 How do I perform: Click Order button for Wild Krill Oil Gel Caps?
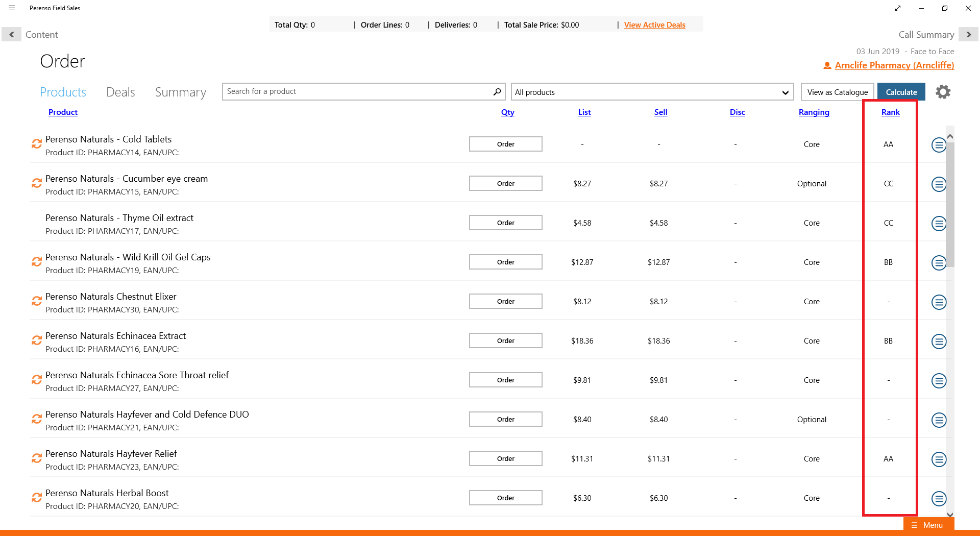505,262
